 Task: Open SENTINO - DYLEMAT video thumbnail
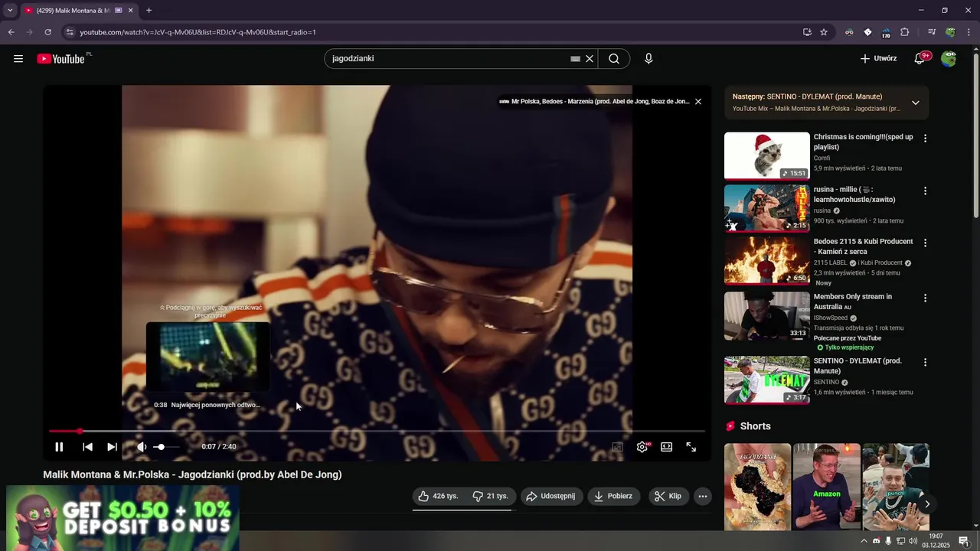pyautogui.click(x=766, y=380)
